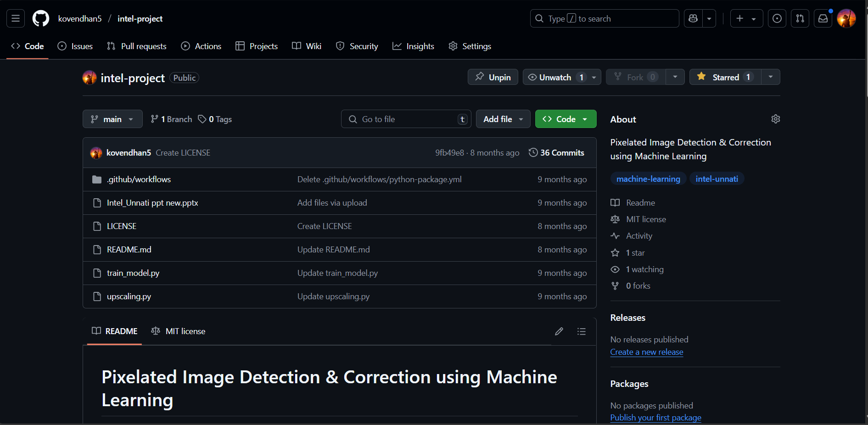
Task: Open README outline list icon
Action: [582, 331]
